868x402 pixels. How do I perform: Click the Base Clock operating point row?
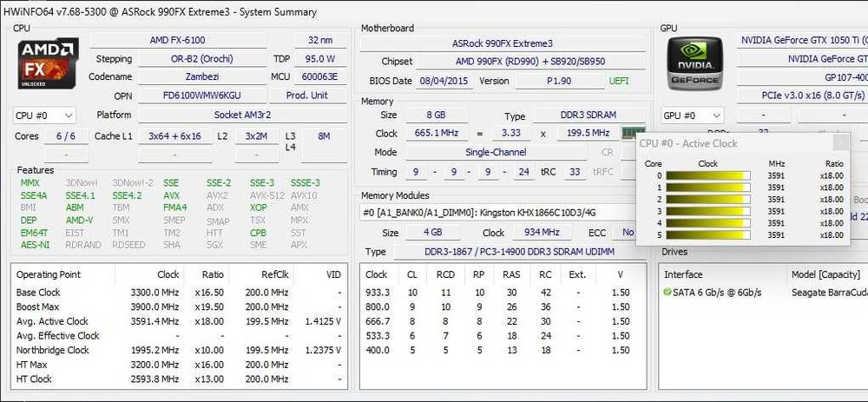pos(180,293)
